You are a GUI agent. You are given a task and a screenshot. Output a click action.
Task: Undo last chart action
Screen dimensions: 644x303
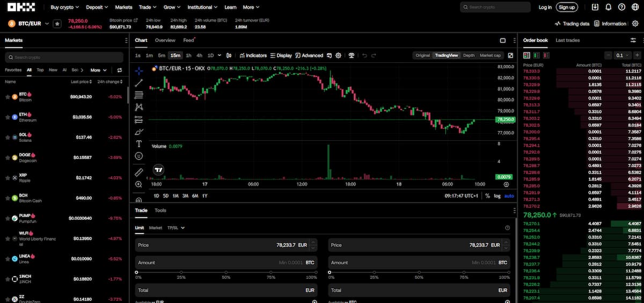coord(365,55)
